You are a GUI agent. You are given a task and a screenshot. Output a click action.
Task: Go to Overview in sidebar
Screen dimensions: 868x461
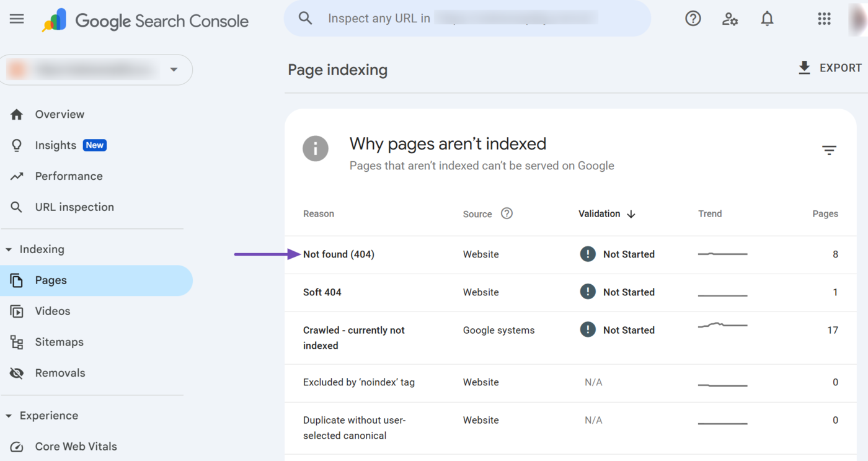click(x=60, y=114)
